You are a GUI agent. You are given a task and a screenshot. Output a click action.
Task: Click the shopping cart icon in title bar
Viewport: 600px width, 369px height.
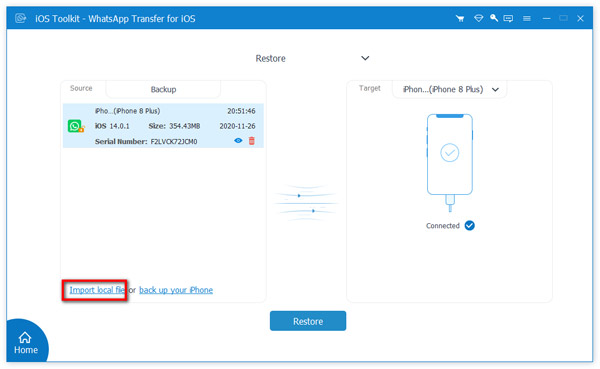coord(460,18)
